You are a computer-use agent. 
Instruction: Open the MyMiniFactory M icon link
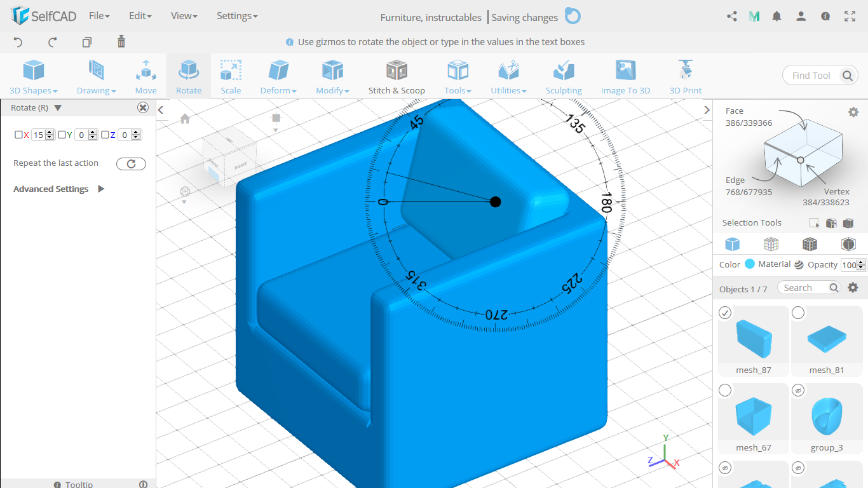coord(754,17)
